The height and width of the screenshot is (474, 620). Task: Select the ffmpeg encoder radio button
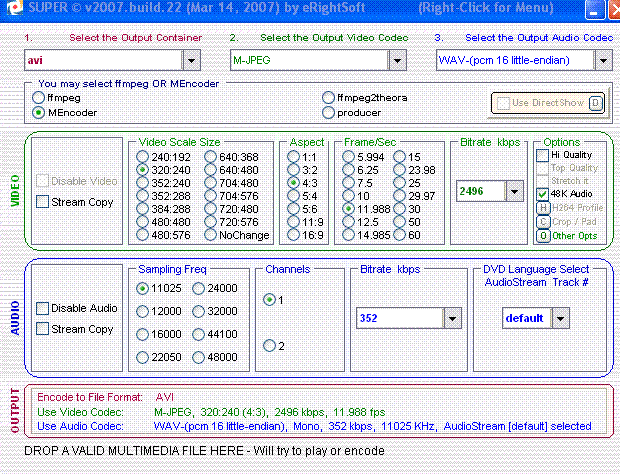[38, 98]
